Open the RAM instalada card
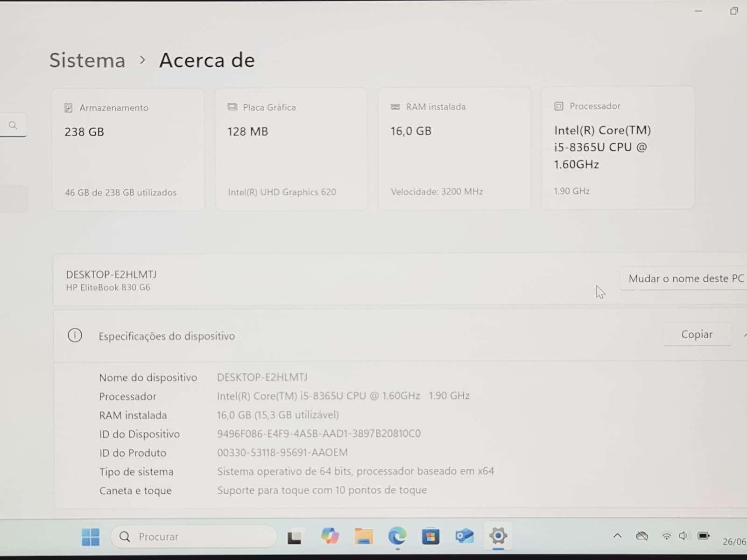The height and width of the screenshot is (560, 747). pos(454,148)
